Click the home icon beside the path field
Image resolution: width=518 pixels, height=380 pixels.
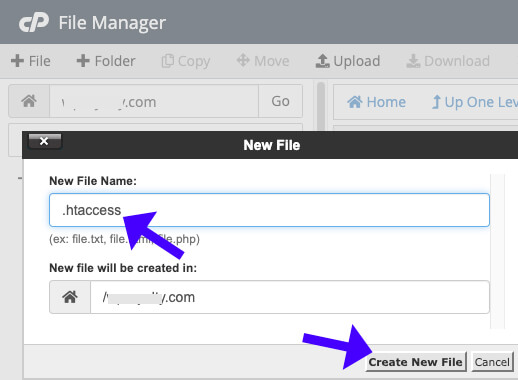pos(29,101)
